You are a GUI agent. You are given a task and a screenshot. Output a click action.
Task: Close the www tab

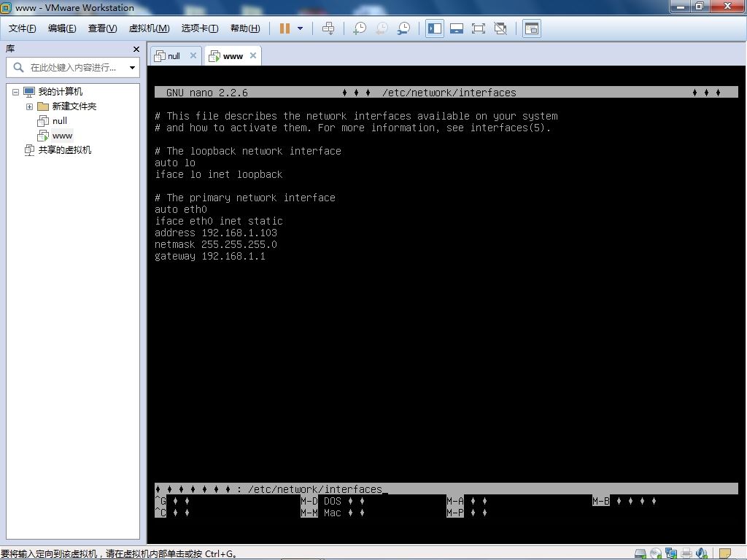(x=253, y=55)
